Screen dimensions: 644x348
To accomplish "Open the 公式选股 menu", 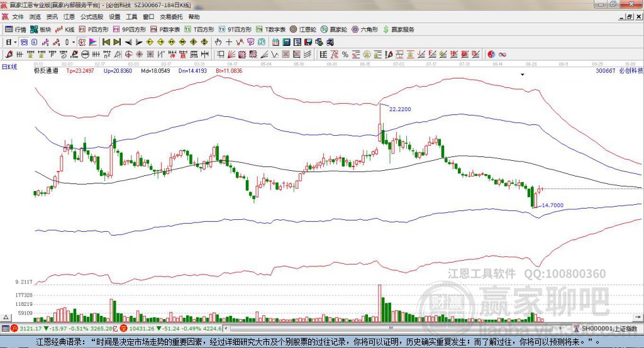I will (92, 17).
